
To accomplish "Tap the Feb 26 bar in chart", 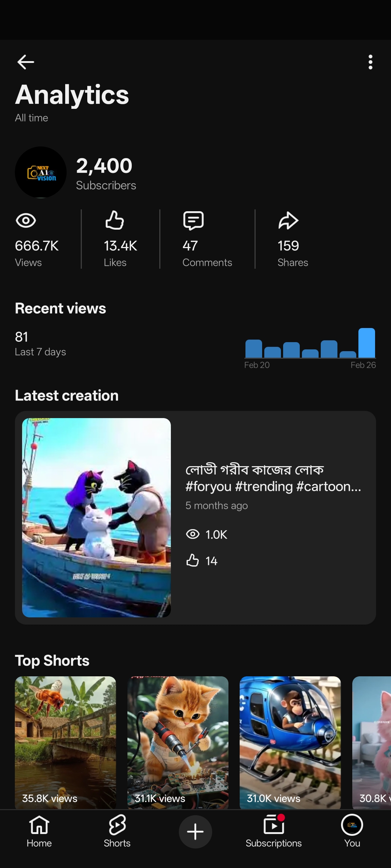I will [367, 343].
